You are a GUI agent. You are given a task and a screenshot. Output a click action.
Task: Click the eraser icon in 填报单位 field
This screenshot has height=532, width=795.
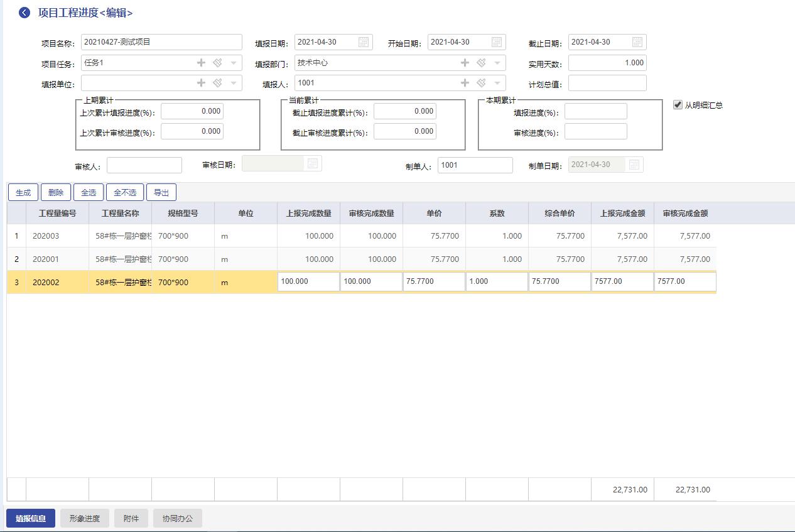(217, 83)
